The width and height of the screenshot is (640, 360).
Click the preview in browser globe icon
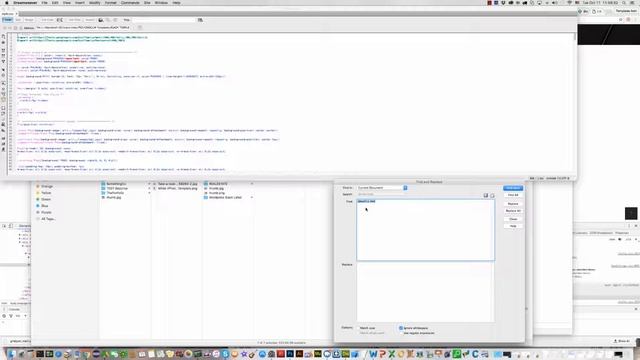[x=101, y=20]
